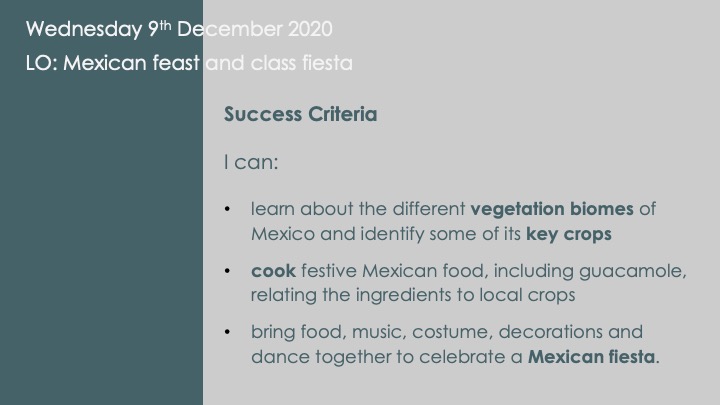The width and height of the screenshot is (720, 405).
Task: Click the date line 'Wednesday 9th December 2020'
Action: (x=179, y=29)
